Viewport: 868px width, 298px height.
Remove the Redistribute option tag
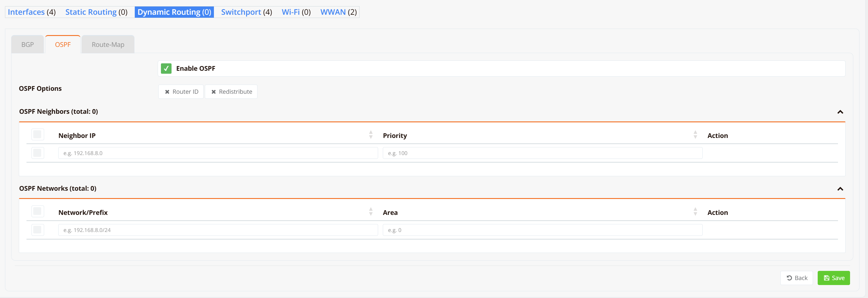pyautogui.click(x=214, y=92)
